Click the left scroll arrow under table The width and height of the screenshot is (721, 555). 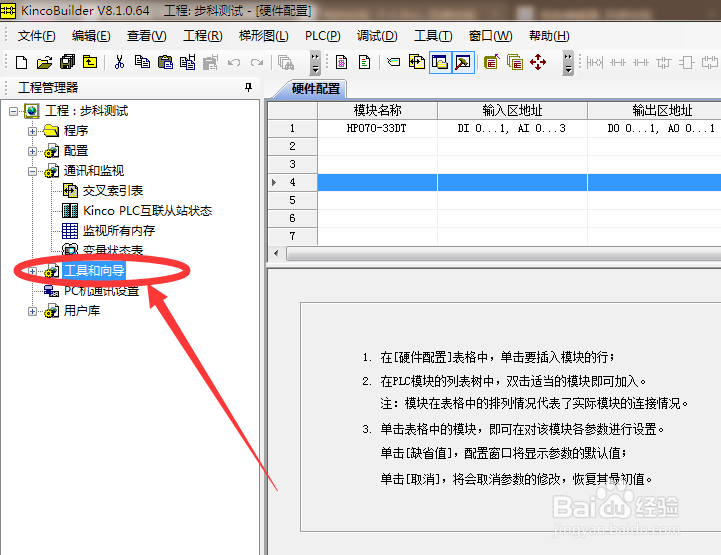coord(276,253)
